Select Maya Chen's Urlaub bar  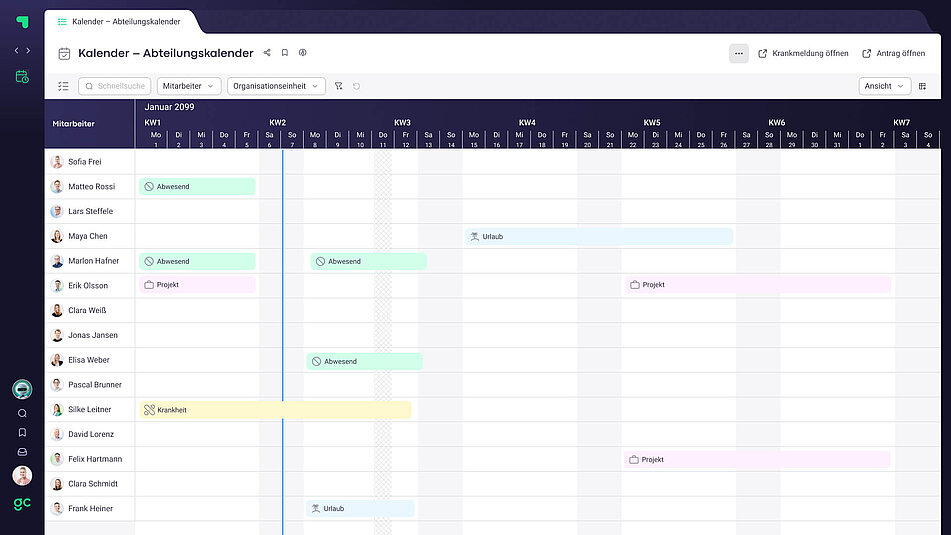point(598,236)
